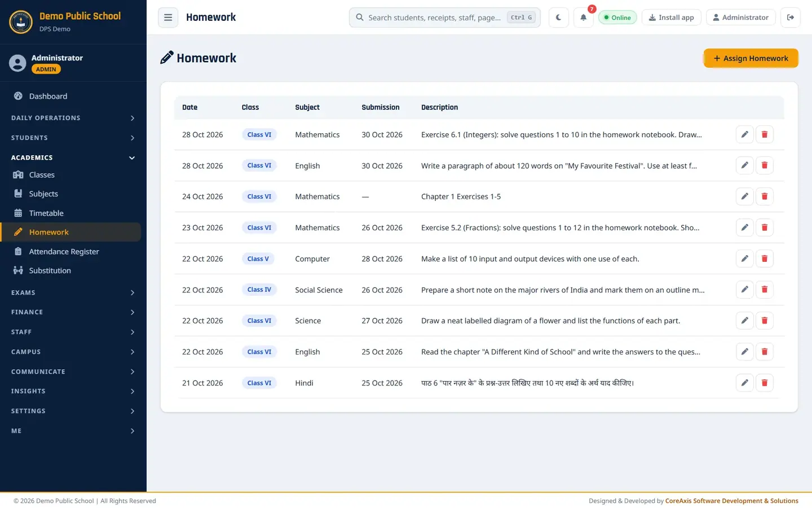Go to Classes in the sidebar
The width and height of the screenshot is (812, 508).
click(x=71, y=175)
